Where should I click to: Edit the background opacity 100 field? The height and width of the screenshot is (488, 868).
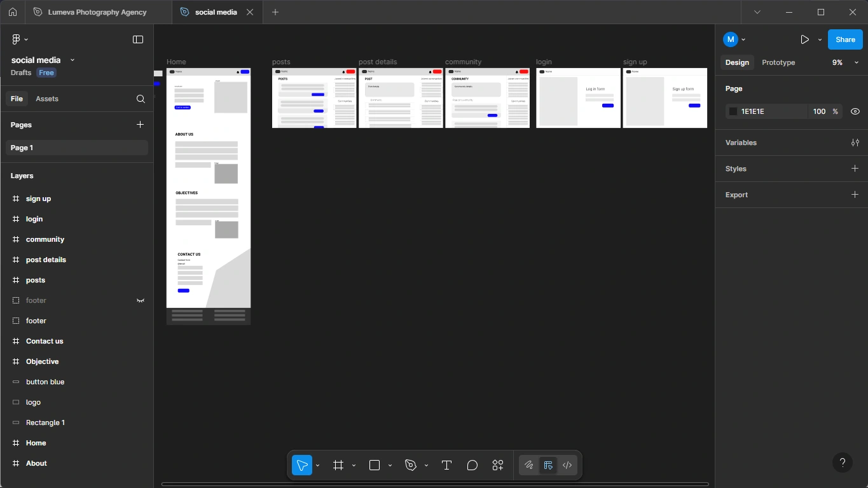click(x=819, y=111)
